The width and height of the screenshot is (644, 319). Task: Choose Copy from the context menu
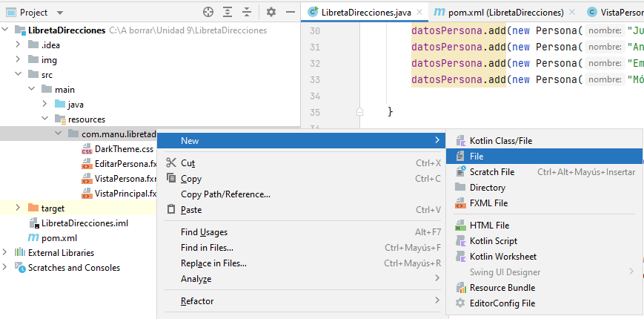click(x=302, y=178)
